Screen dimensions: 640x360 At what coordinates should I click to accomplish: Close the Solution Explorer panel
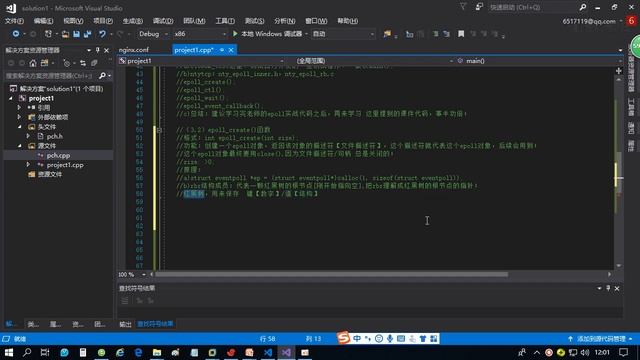coord(107,50)
